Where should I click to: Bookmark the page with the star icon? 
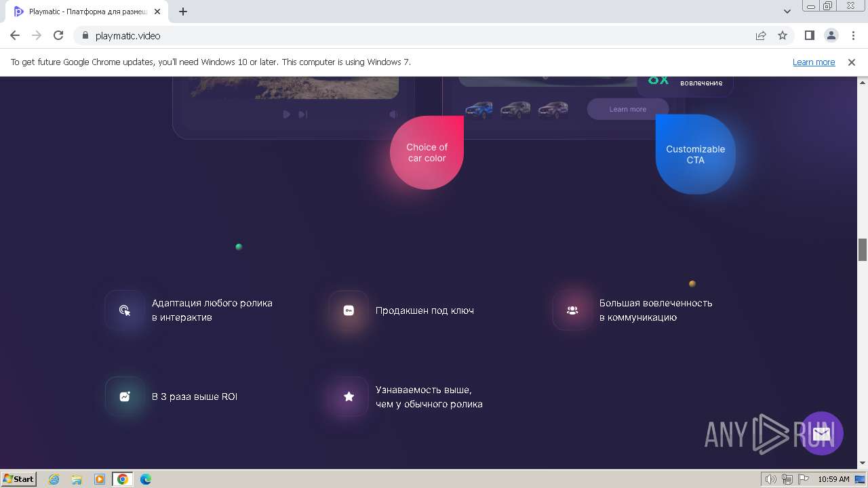coord(783,35)
